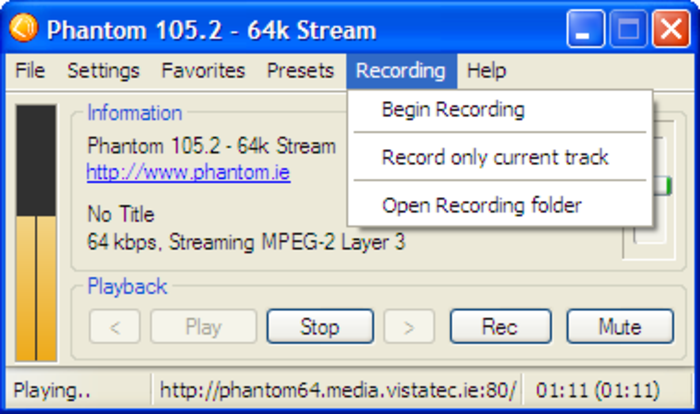Click the Rec button
This screenshot has width=700, height=414.
pos(500,326)
